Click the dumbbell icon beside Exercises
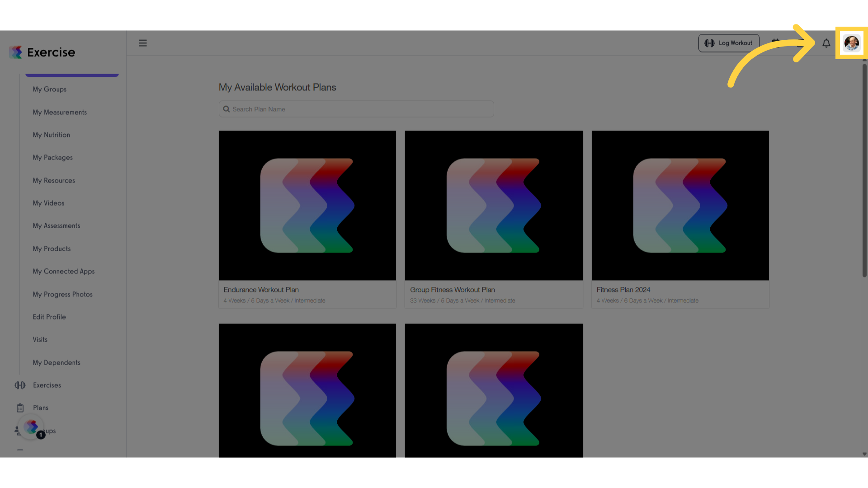 click(x=20, y=385)
